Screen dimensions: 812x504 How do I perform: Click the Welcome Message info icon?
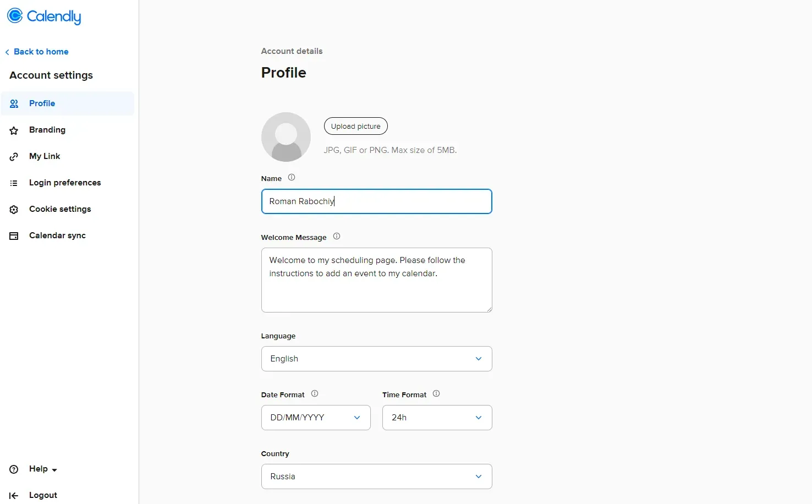tap(337, 237)
